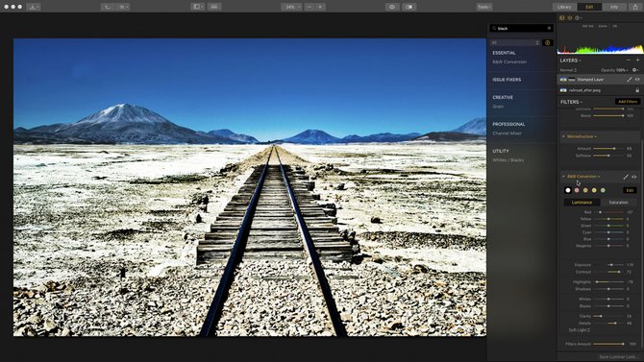Zoom out with the minus button

pos(310,7)
